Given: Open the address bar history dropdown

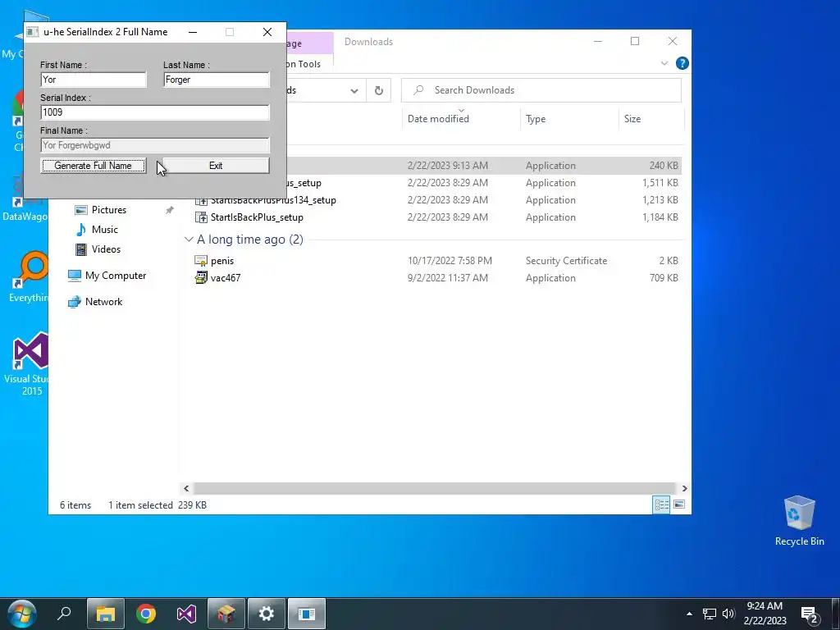Looking at the screenshot, I should [x=354, y=90].
